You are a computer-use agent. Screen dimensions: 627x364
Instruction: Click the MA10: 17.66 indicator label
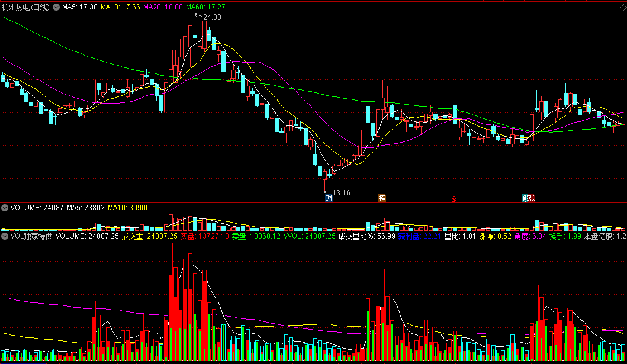[x=120, y=7]
